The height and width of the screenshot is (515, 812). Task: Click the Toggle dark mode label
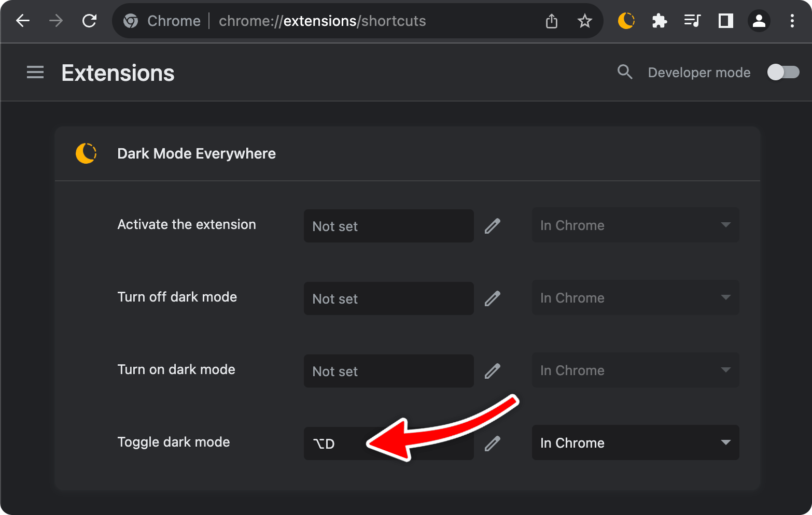click(x=174, y=442)
